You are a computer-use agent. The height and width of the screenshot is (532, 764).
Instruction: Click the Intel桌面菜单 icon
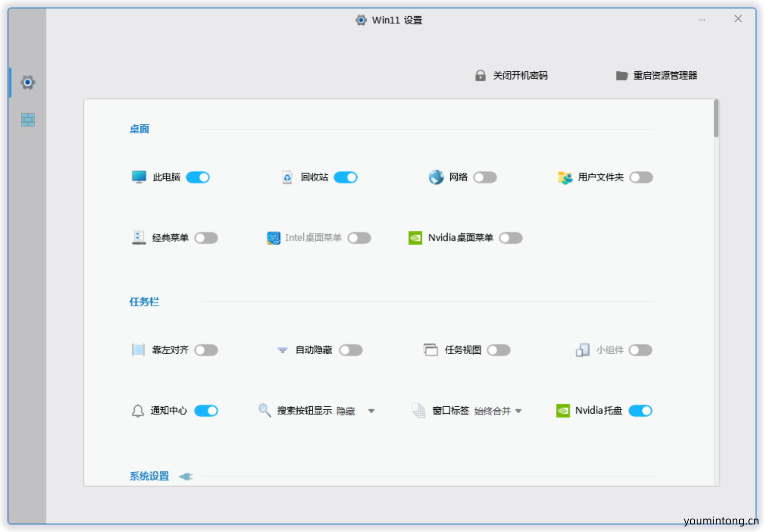click(x=273, y=237)
